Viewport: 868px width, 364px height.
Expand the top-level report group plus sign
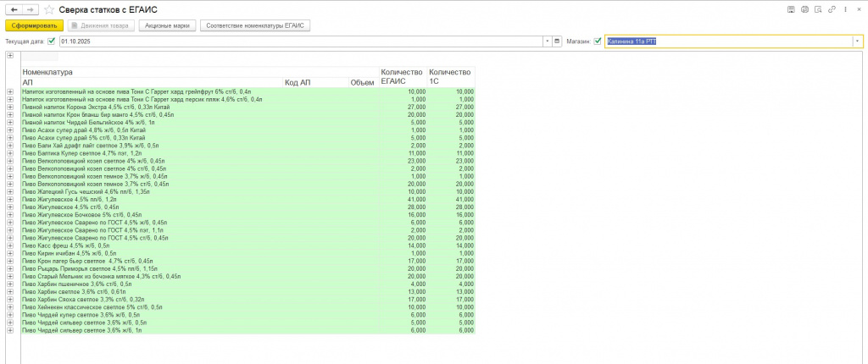pyautogui.click(x=10, y=55)
